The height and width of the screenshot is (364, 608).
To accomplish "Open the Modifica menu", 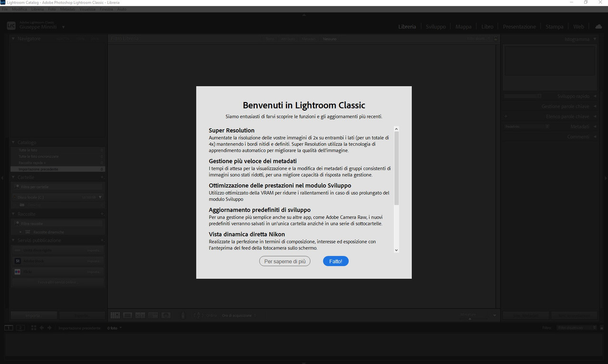I will click(19, 9).
